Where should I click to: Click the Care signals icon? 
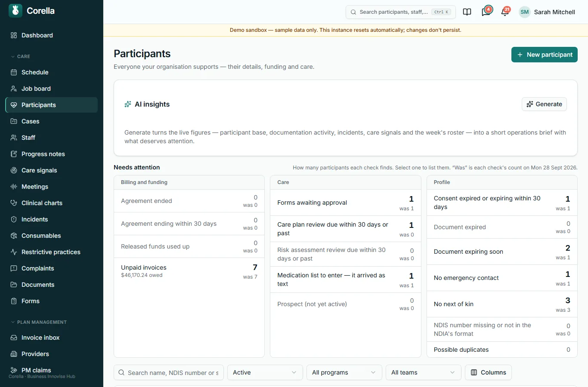(14, 170)
